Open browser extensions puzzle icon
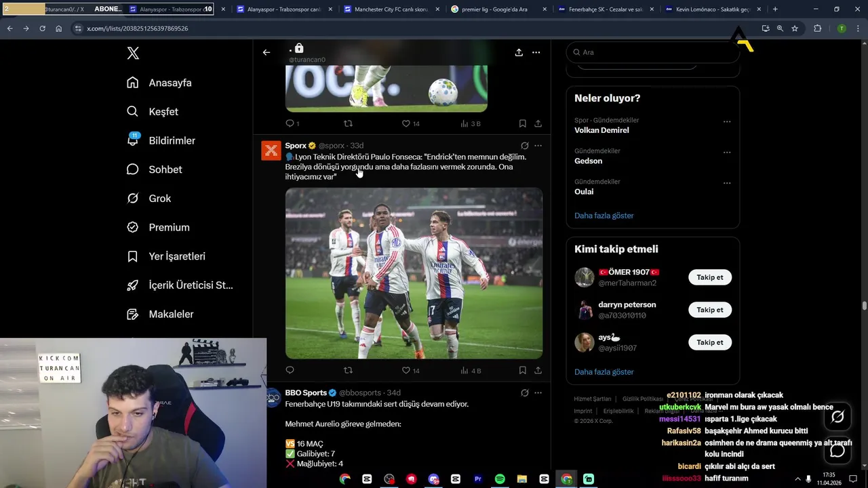 tap(817, 28)
